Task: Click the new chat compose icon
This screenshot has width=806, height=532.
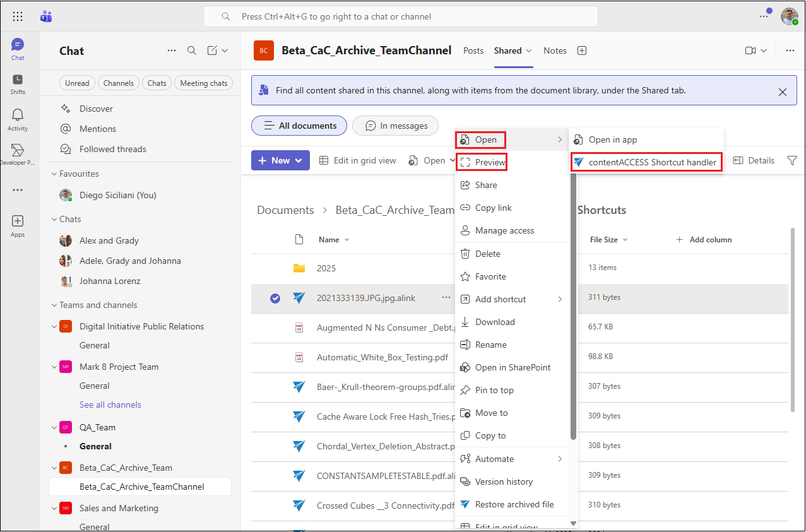Action: coord(213,51)
